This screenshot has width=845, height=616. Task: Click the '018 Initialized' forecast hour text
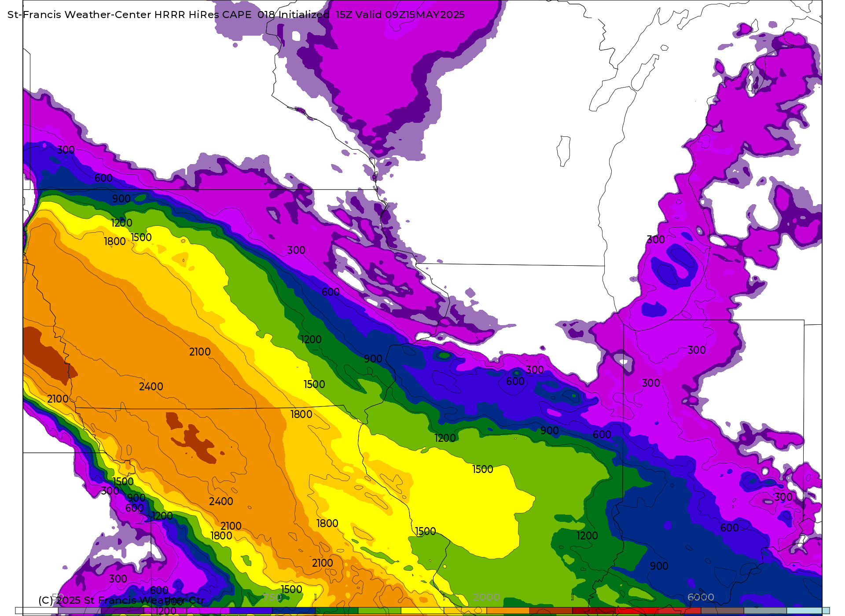pyautogui.click(x=294, y=15)
